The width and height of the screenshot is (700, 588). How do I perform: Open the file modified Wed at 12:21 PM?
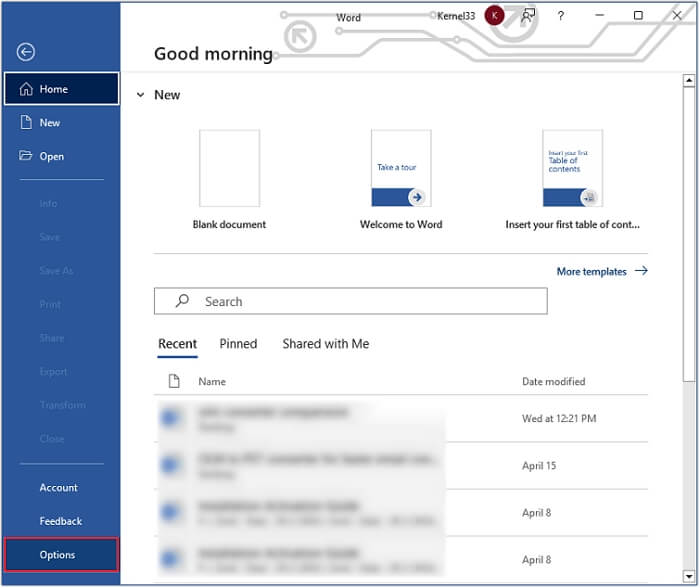point(401,419)
